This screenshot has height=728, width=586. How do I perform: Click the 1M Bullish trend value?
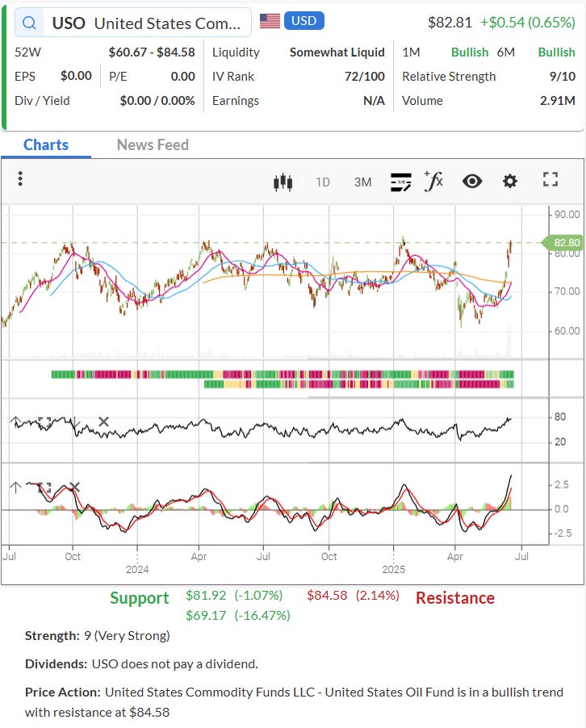[470, 52]
